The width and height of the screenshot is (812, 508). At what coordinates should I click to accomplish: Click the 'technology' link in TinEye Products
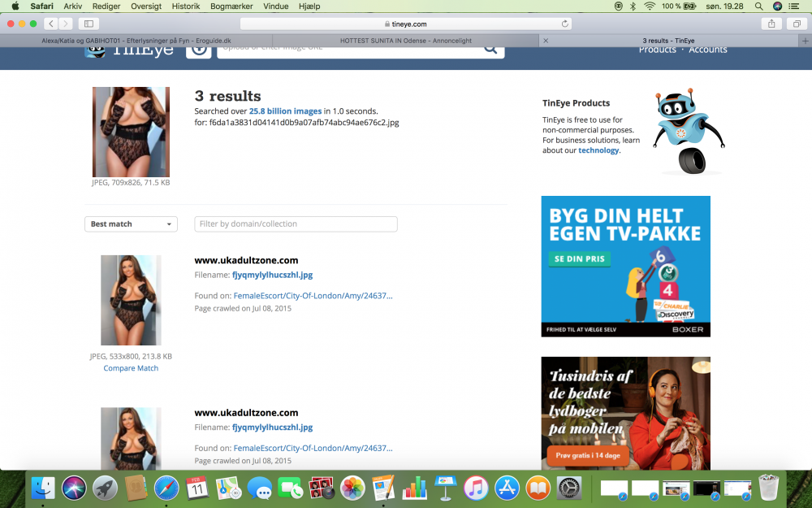coord(598,150)
